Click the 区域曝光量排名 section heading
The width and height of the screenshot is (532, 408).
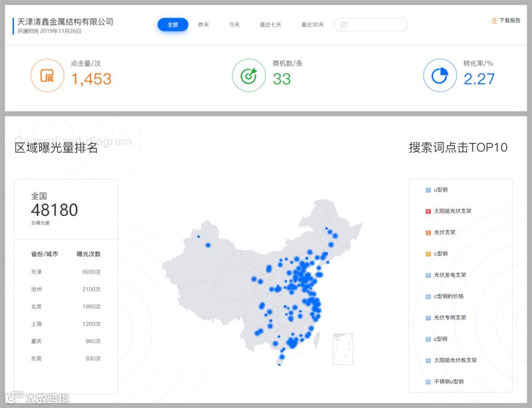[x=56, y=148]
